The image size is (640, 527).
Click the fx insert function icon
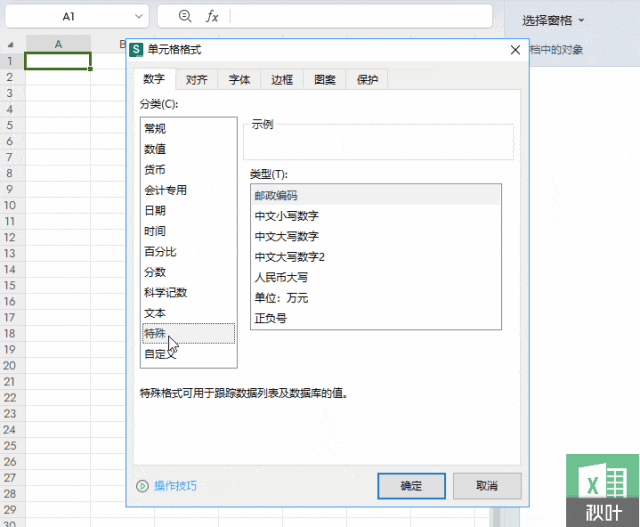pos(212,16)
